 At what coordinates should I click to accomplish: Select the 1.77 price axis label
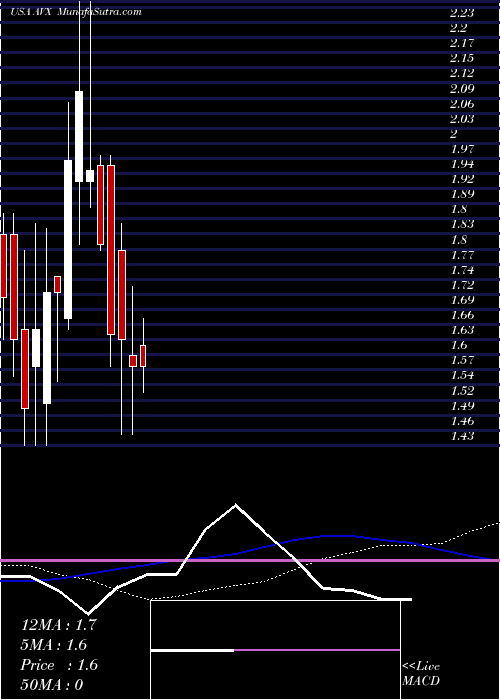pyautogui.click(x=462, y=255)
